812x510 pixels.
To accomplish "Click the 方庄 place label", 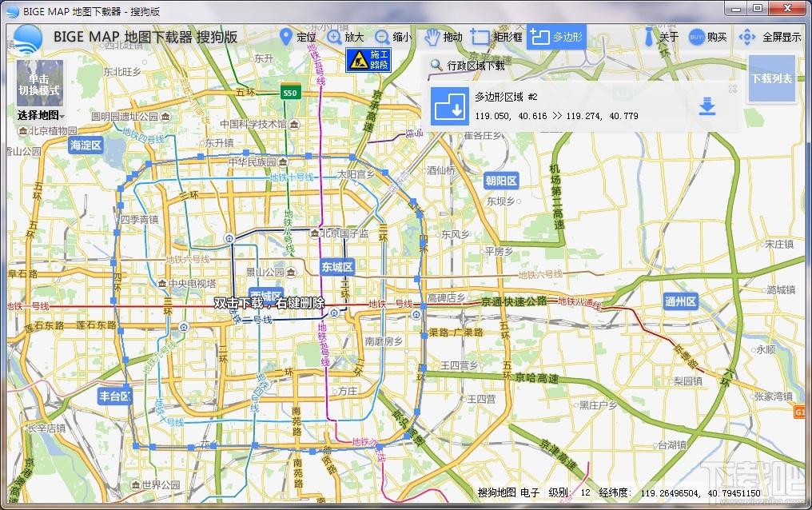I will click(x=348, y=391).
